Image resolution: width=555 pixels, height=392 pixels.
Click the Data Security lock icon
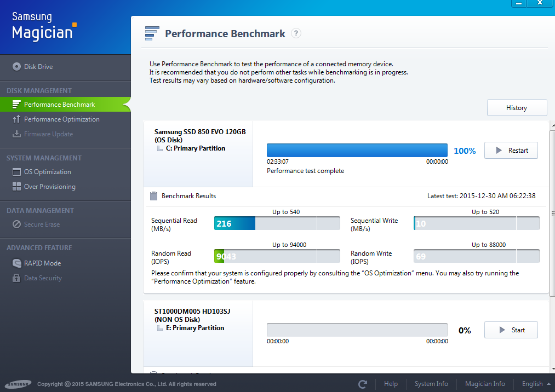16,278
